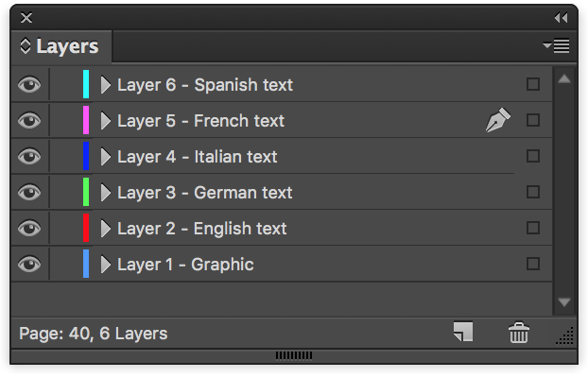Toggle visibility of Layer 4 - Italian text
Screen dimensions: 588x378
click(x=30, y=157)
